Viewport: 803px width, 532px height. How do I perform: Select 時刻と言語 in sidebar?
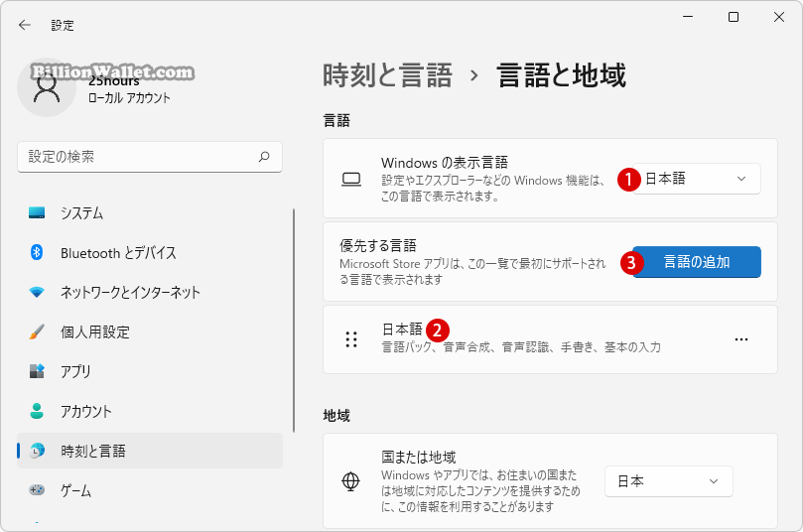[x=150, y=451]
